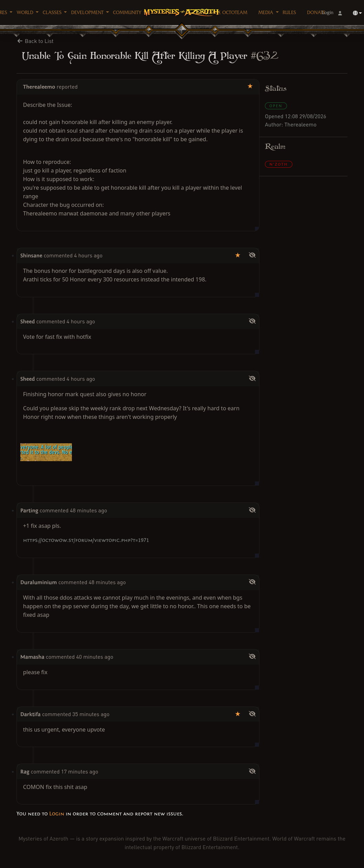Viewport: 364px width, 868px height.
Task: Open the Rules menu item
Action: pyautogui.click(x=289, y=12)
